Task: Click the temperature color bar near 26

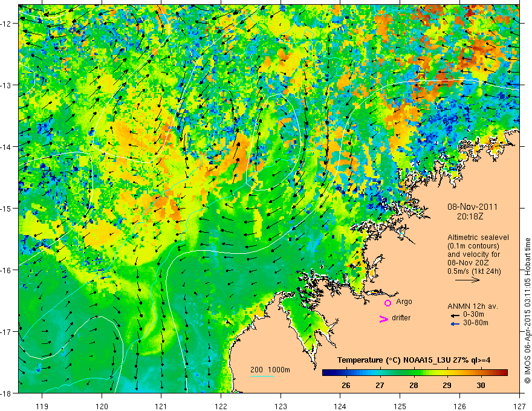Action: pyautogui.click(x=346, y=373)
